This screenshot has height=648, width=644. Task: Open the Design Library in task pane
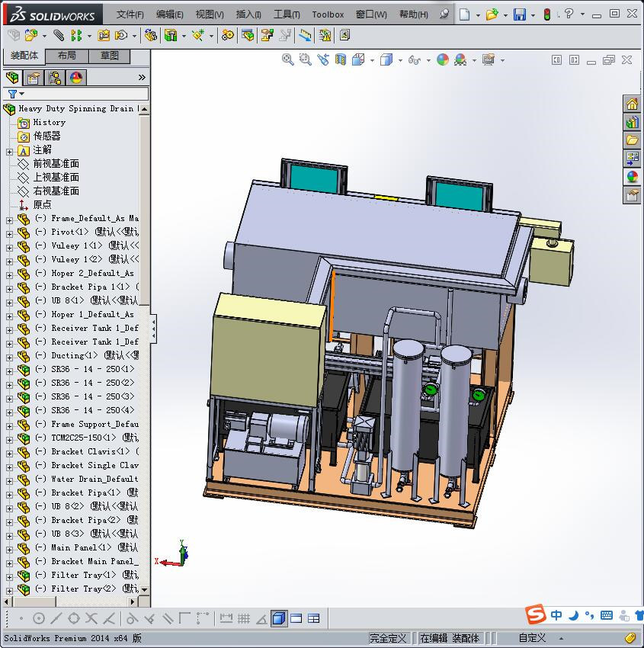(x=632, y=122)
